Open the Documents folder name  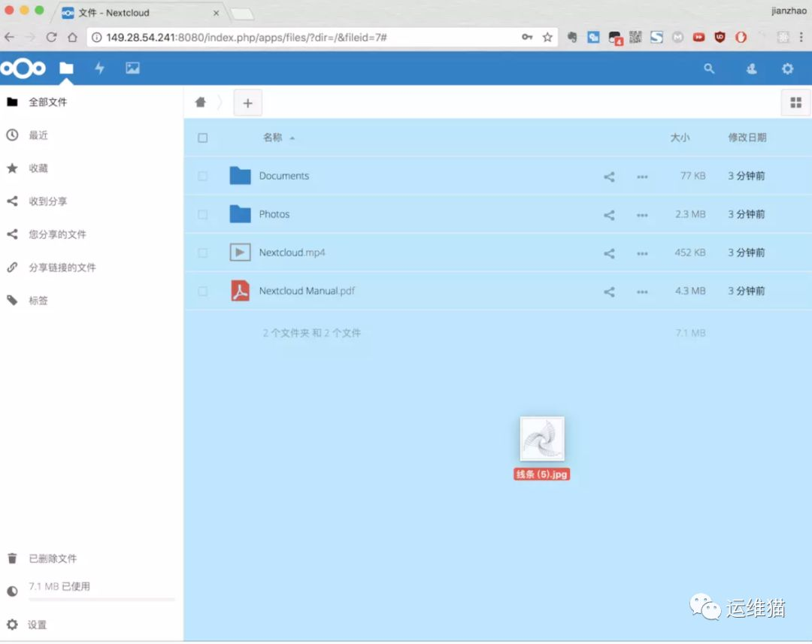click(x=283, y=176)
